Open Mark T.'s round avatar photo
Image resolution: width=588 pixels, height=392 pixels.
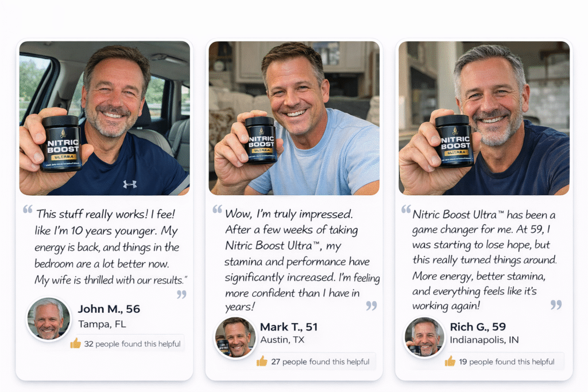coord(235,337)
